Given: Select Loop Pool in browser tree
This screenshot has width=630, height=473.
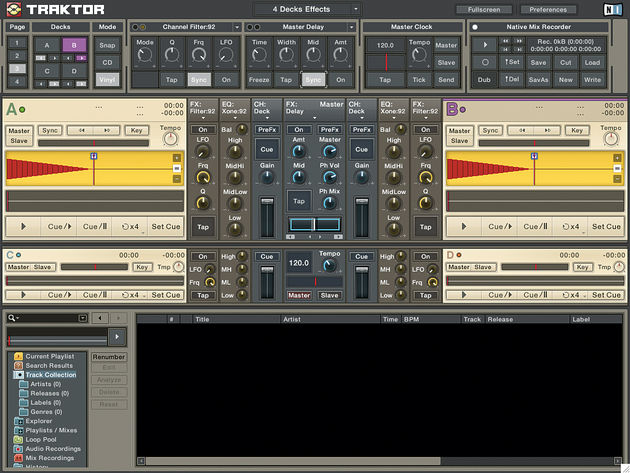Looking at the screenshot, I should pyautogui.click(x=35, y=440).
